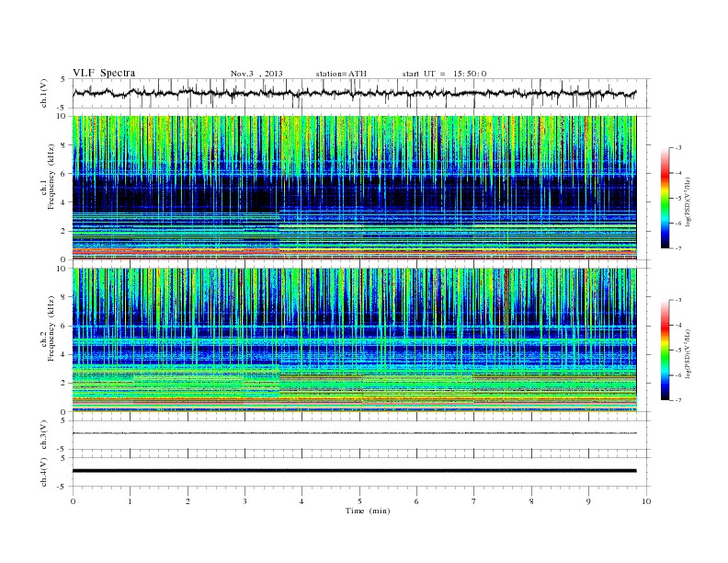
Task: Click time axis tick label '1'
Action: [130, 501]
